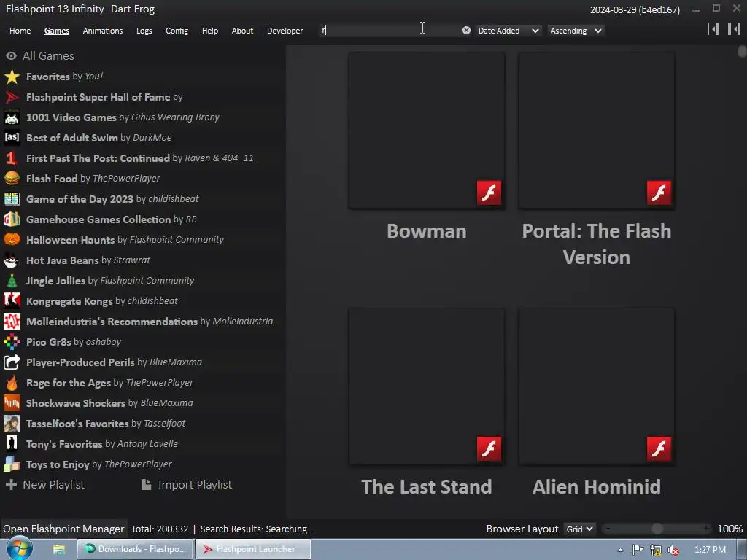Show All Games via eye icon
Image resolution: width=747 pixels, height=560 pixels.
coord(12,56)
